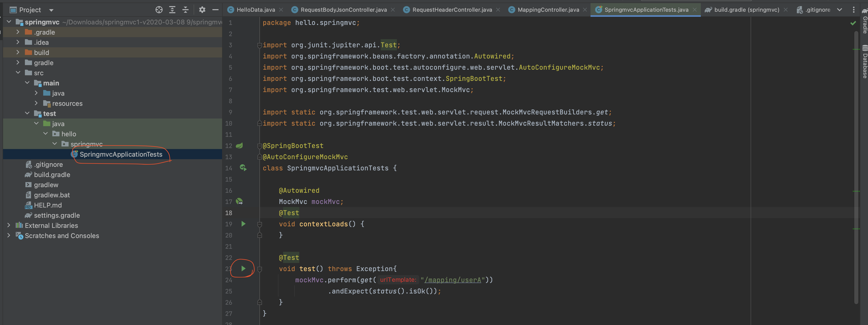This screenshot has height=325, width=868.
Task: Click the /mapping/userA URL string
Action: click(x=453, y=280)
